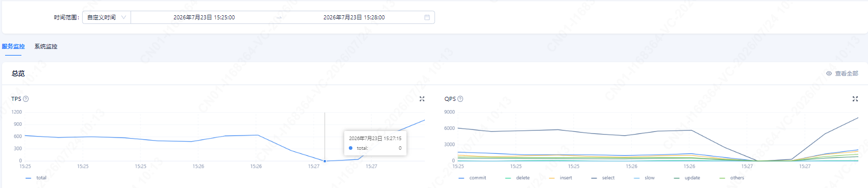The height and width of the screenshot is (188, 868).
Task: Toggle the select series in QPS legend
Action: tap(603, 178)
